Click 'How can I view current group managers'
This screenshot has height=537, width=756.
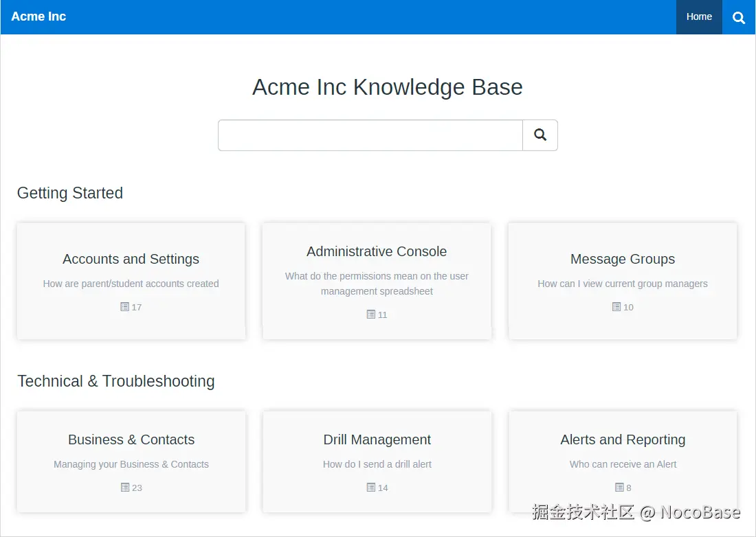[623, 284]
